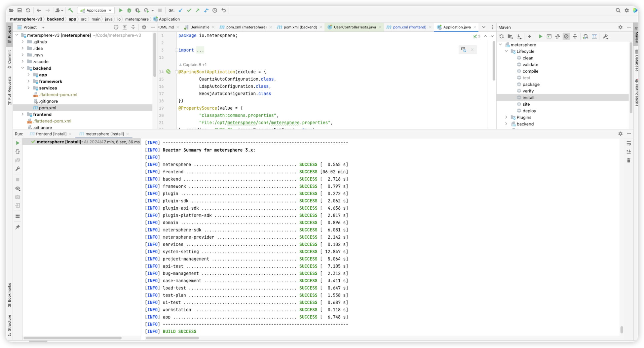This screenshot has height=348, width=644.
Task: Locate current file in Project tree
Action: (x=116, y=27)
